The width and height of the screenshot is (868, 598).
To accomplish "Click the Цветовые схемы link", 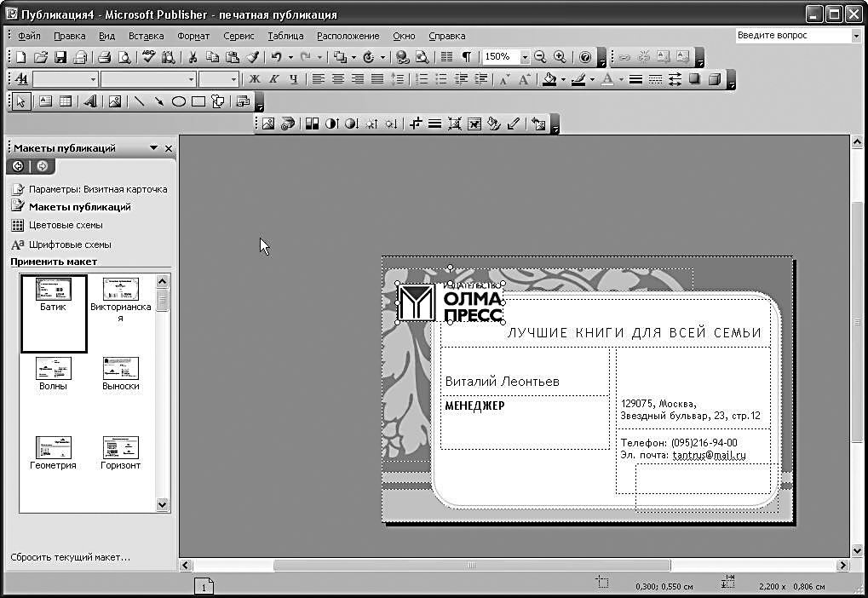I will point(66,225).
